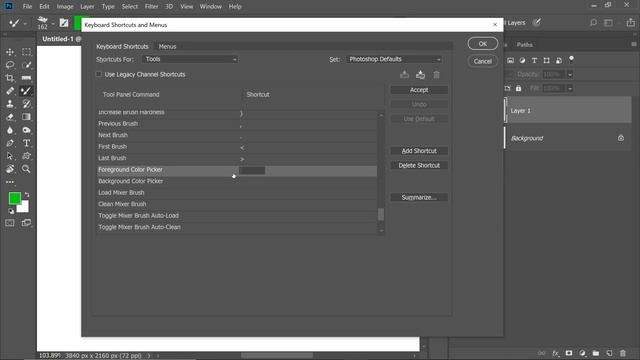Add layer style fx icon
This screenshot has width=640, height=360.
[555, 353]
